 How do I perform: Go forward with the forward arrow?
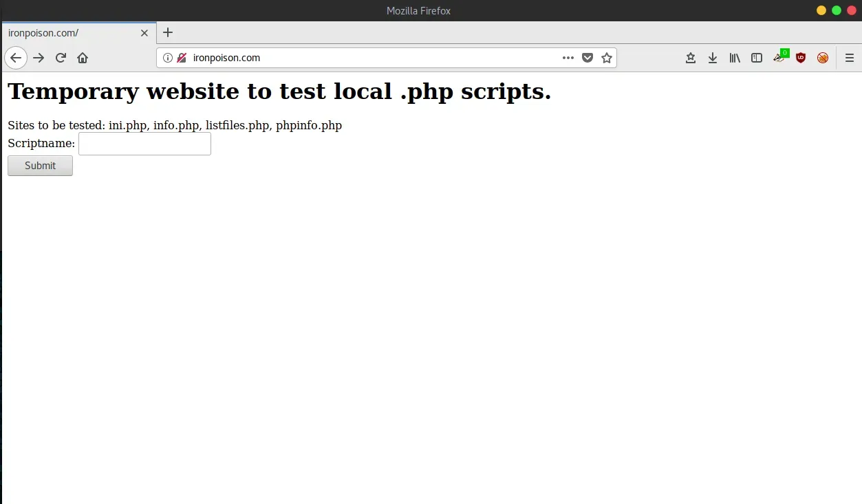coord(39,58)
